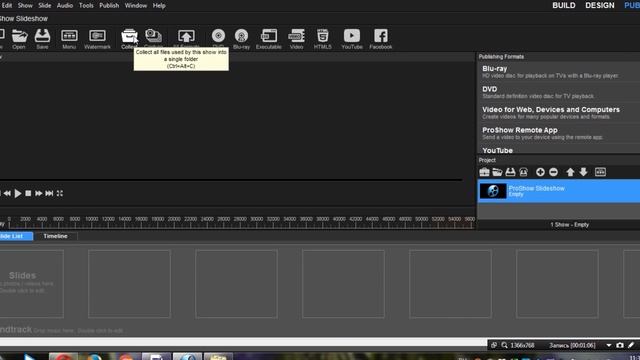Move the show down with down arrow
Viewport: 640px width, 360px height.
pos(583,172)
